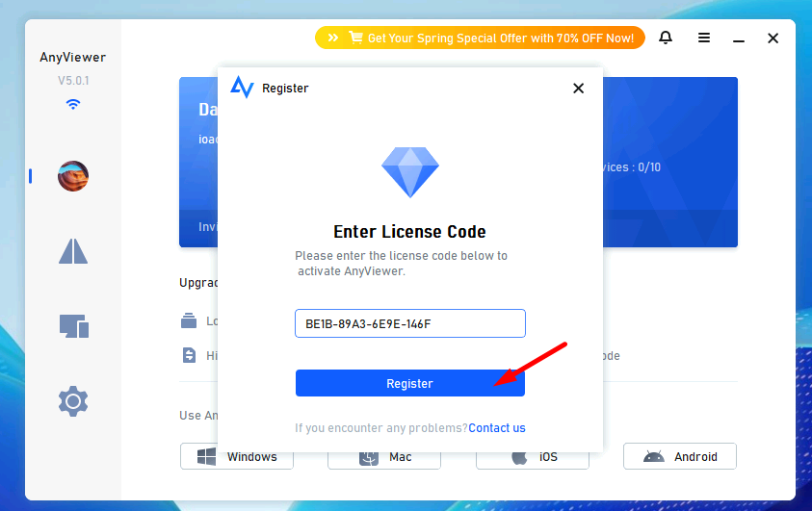Select the Android download button
Image resolution: width=812 pixels, height=511 pixels.
pyautogui.click(x=680, y=456)
